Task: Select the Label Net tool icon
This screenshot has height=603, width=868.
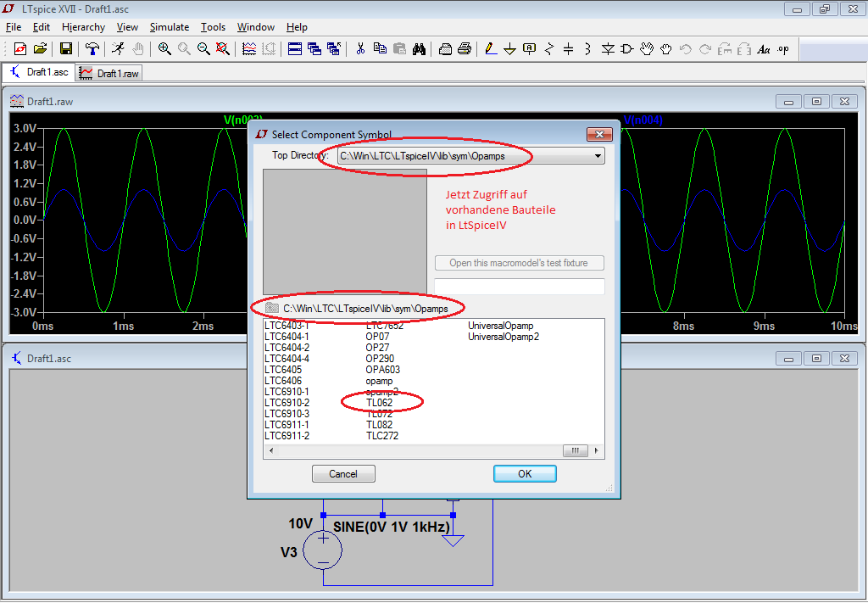Action: coord(529,49)
